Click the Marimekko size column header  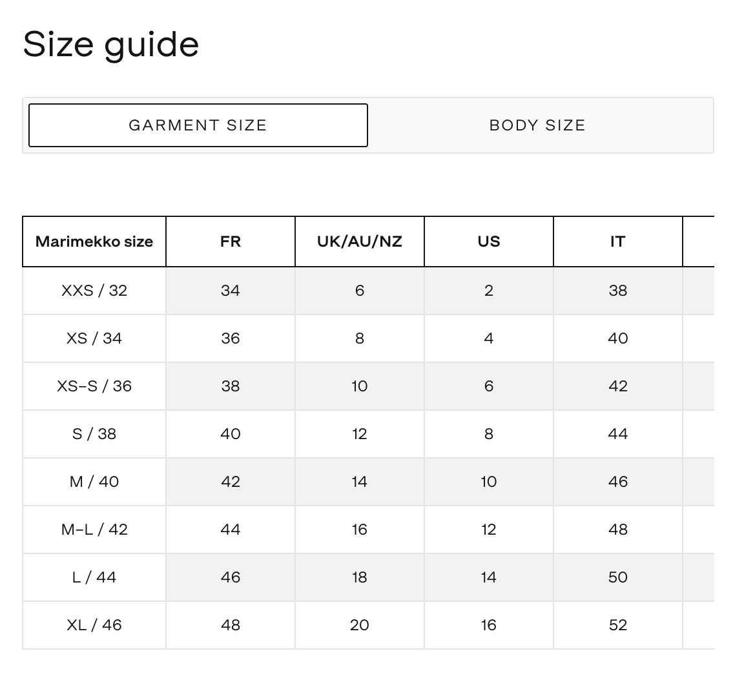(x=94, y=242)
